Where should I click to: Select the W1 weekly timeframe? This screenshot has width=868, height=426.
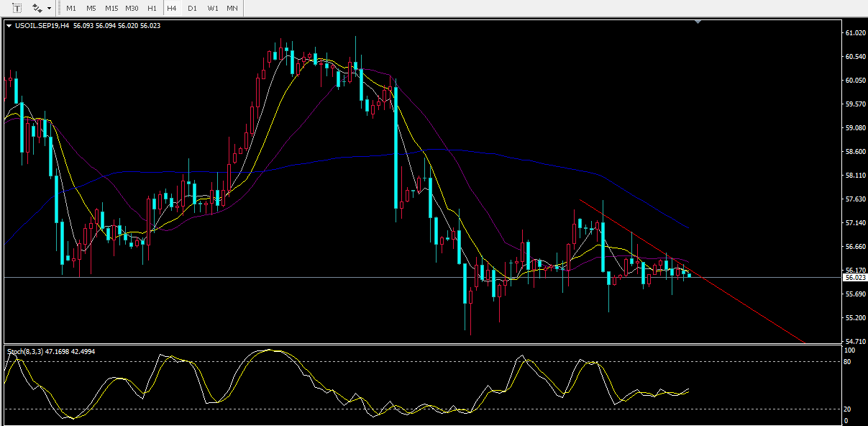(x=212, y=8)
